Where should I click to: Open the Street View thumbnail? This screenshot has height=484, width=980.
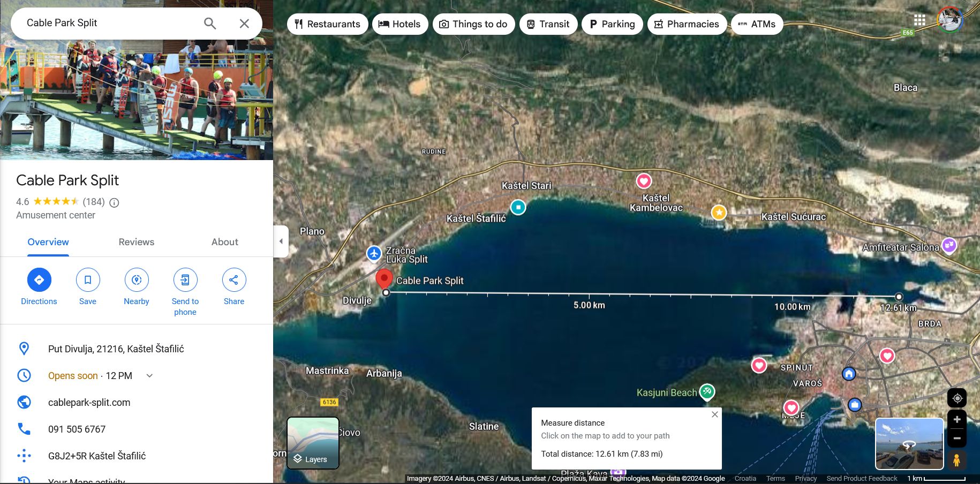click(909, 444)
